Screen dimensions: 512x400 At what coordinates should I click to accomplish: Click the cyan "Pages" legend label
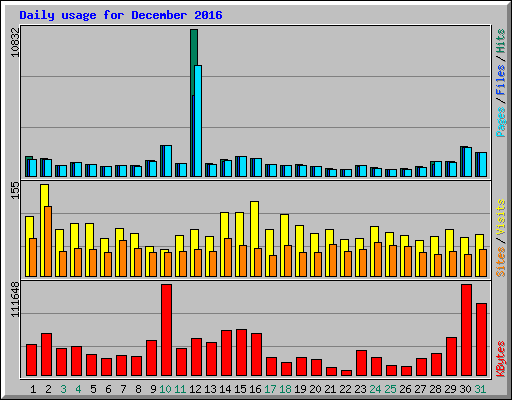pyautogui.click(x=501, y=122)
